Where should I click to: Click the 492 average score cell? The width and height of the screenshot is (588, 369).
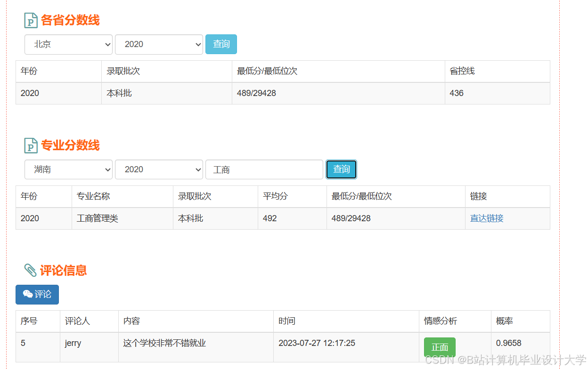pos(270,218)
